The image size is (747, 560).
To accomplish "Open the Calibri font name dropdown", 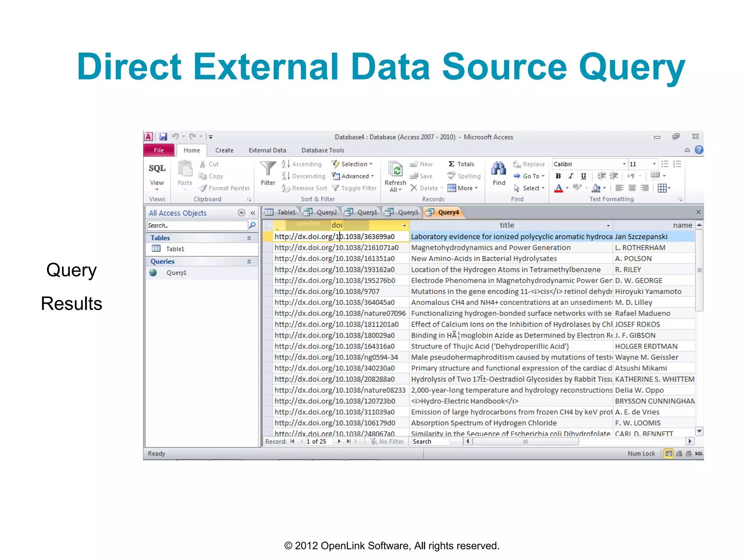I will (624, 164).
